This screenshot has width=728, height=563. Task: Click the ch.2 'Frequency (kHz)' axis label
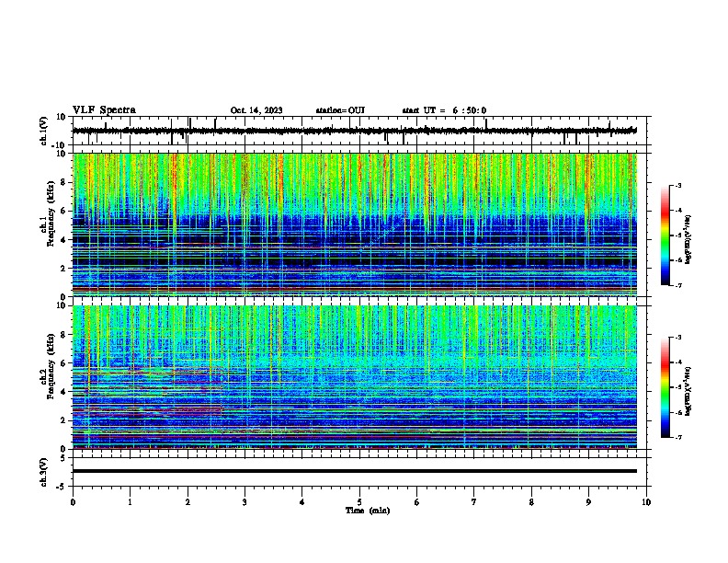(x=51, y=366)
